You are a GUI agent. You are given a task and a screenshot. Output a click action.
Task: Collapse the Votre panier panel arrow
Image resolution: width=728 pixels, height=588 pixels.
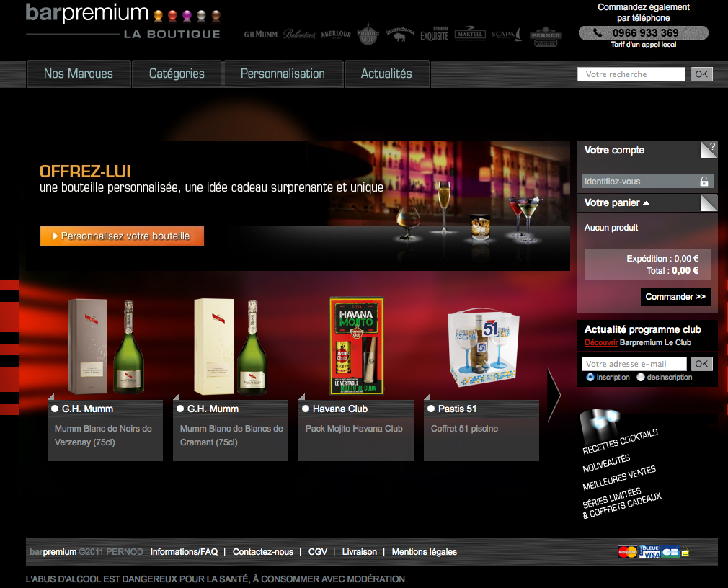pyautogui.click(x=647, y=202)
